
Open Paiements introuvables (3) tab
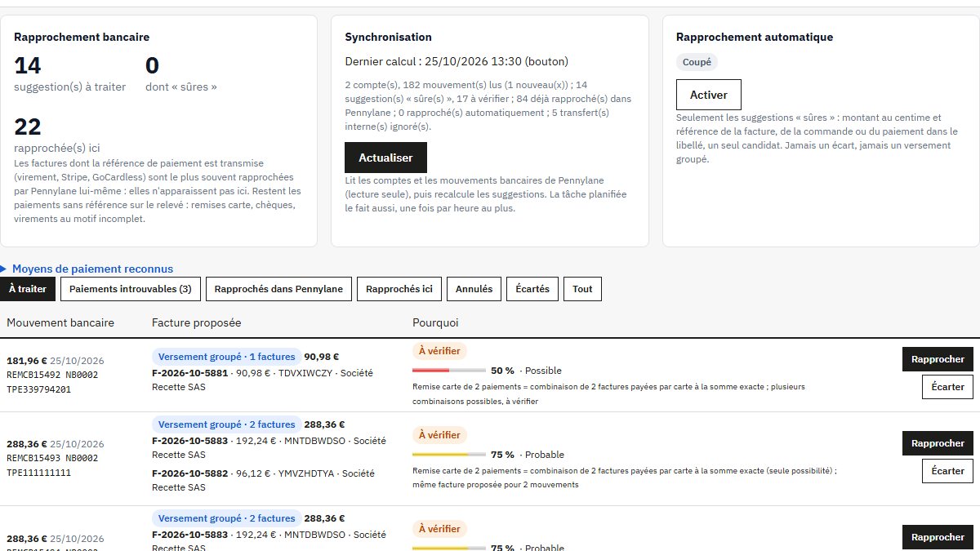(130, 289)
